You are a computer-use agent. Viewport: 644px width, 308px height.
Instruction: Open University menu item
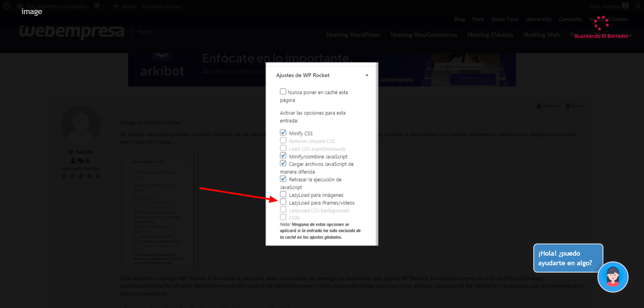pyautogui.click(x=539, y=19)
